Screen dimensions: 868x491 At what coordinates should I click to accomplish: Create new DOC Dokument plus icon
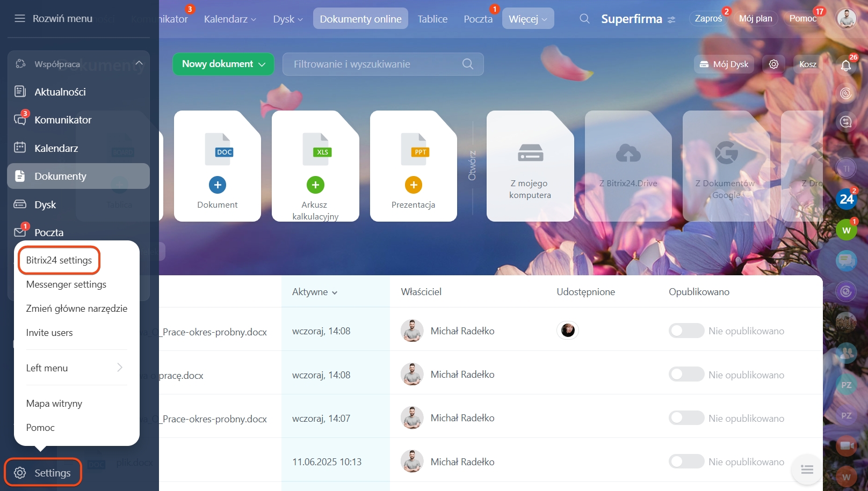coord(218,185)
